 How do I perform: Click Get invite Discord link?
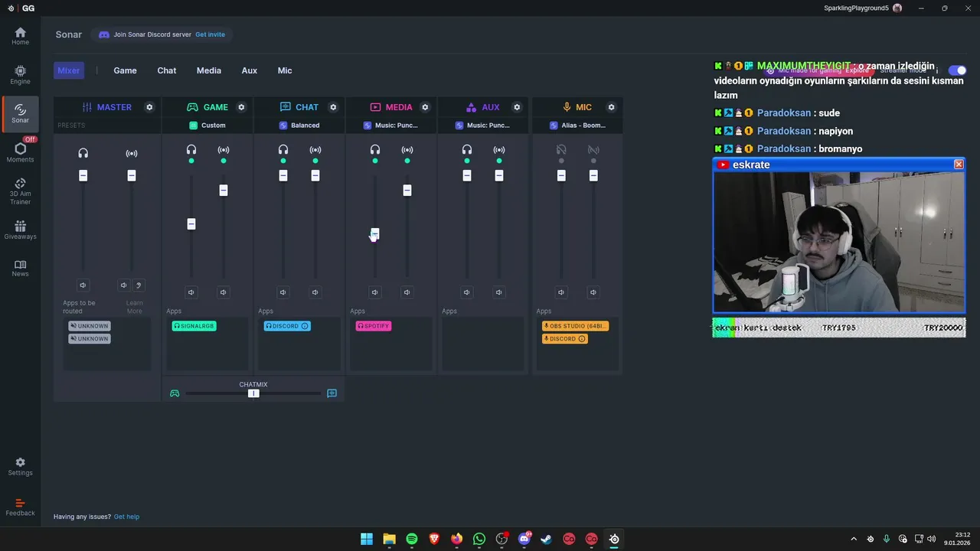coord(211,34)
